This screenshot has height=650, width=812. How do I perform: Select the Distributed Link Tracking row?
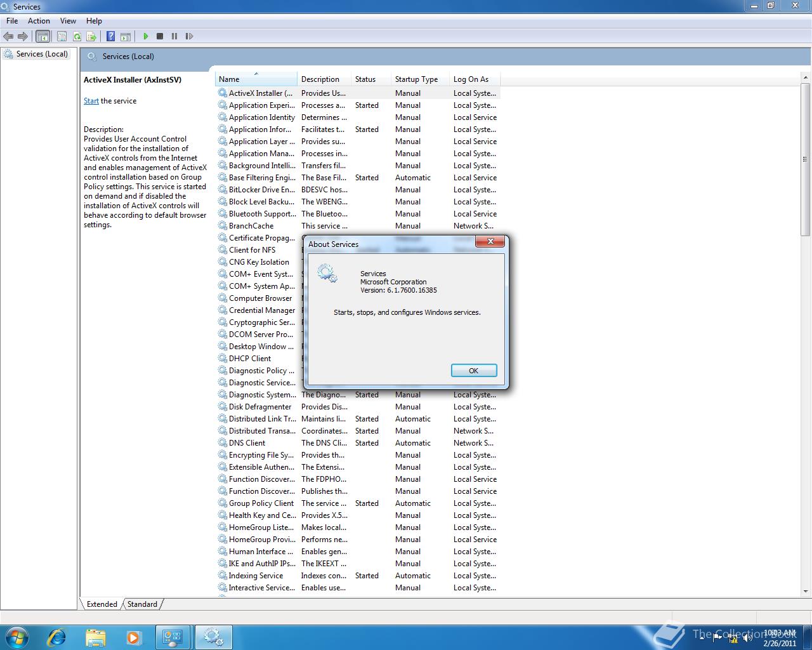point(358,419)
